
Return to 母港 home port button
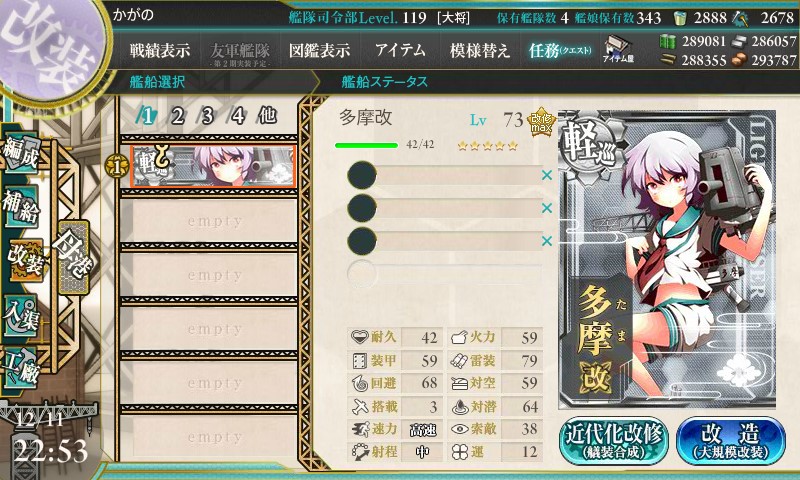pyautogui.click(x=74, y=257)
